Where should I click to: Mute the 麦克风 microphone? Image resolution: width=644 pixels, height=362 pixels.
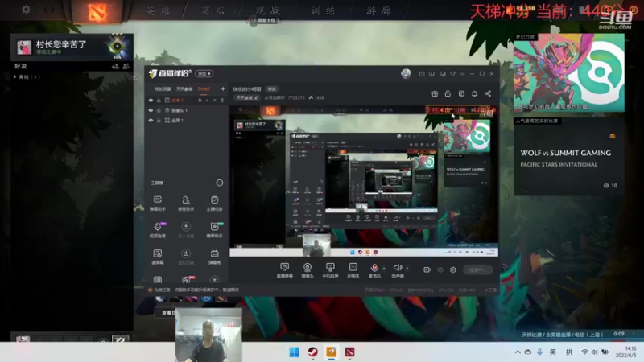tap(374, 270)
